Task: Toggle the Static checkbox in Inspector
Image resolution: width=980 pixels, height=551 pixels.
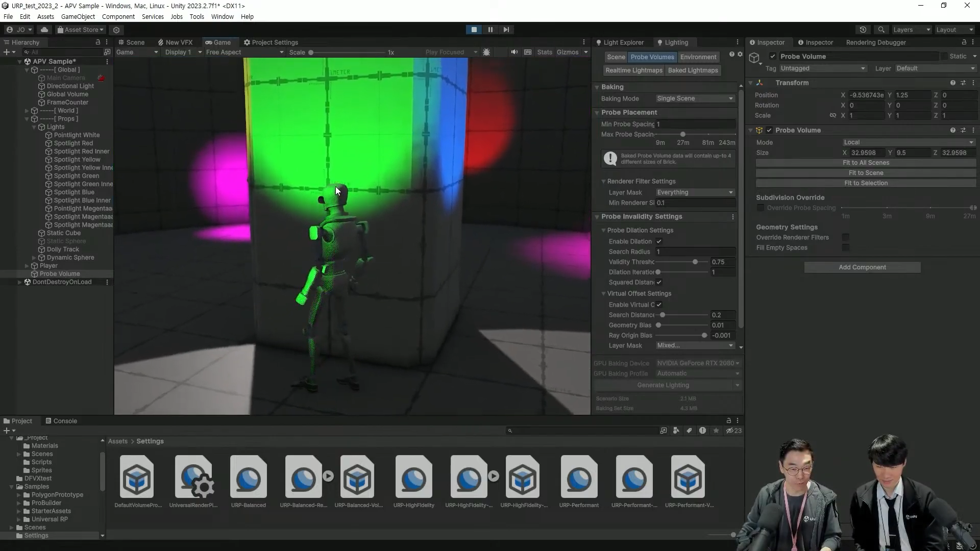Action: tap(944, 56)
